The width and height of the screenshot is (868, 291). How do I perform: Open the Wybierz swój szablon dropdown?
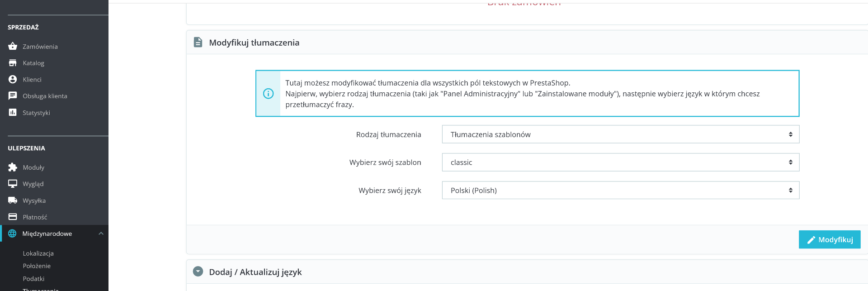point(620,162)
